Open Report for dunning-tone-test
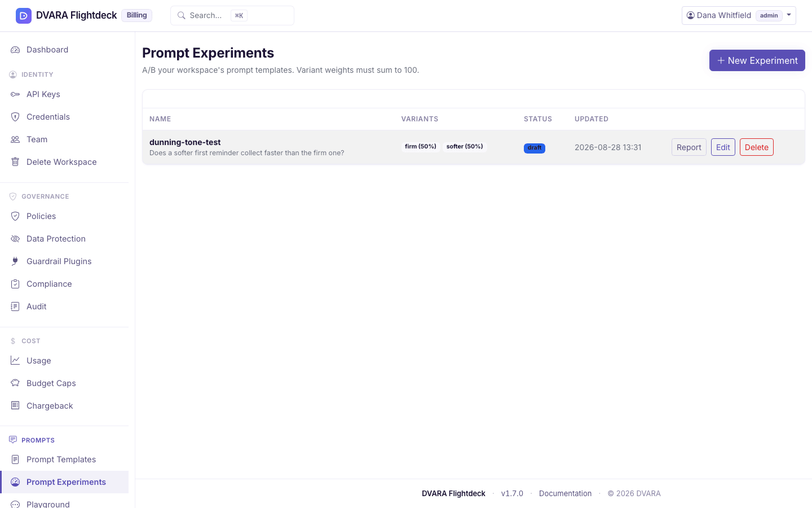The image size is (812, 508). (689, 147)
